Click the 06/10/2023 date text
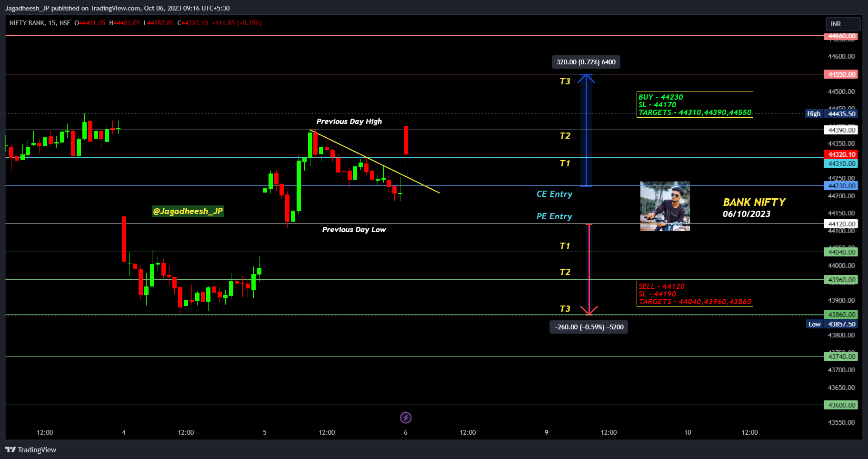The image size is (868, 459). (747, 214)
